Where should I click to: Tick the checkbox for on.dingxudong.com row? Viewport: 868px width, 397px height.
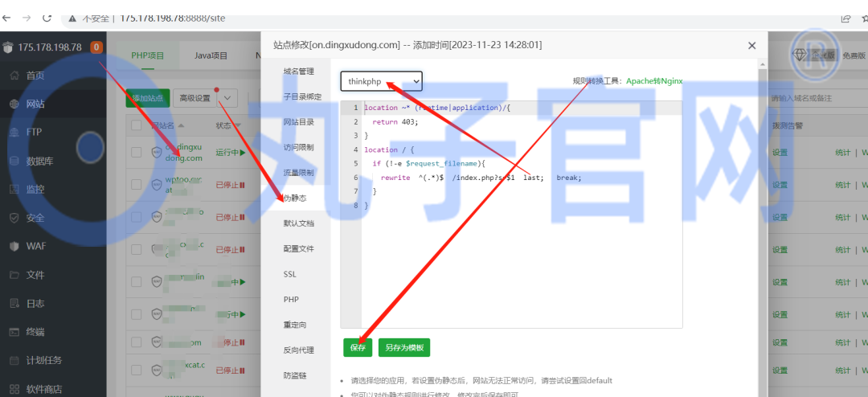pos(136,152)
